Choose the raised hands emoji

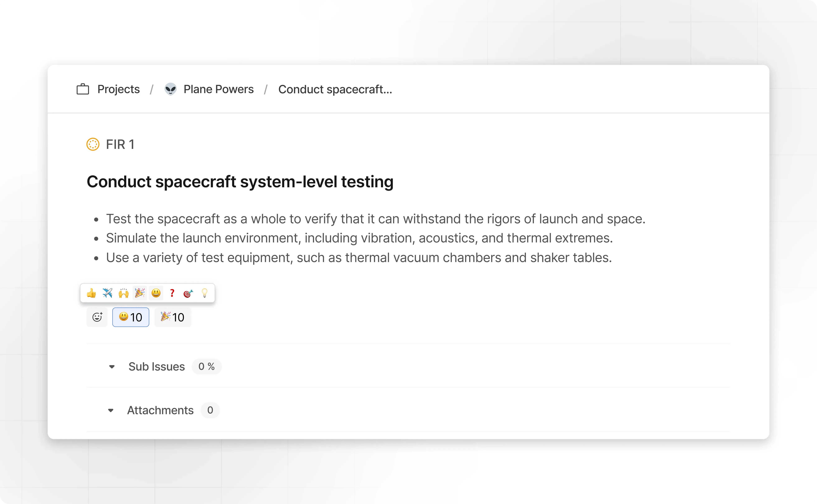(123, 293)
